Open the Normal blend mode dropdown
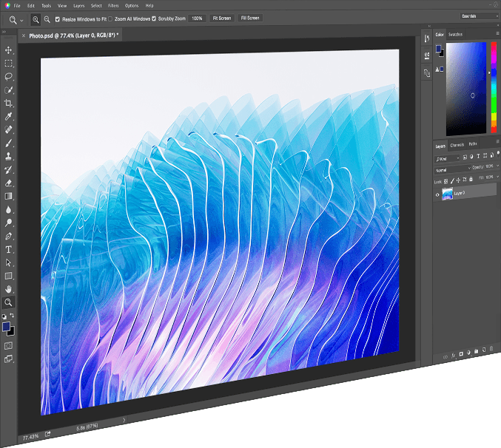501x448 pixels. [x=452, y=169]
